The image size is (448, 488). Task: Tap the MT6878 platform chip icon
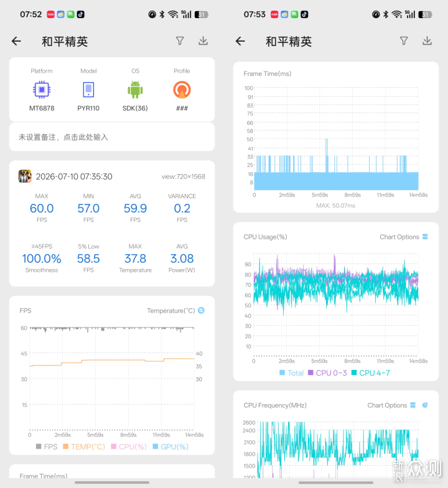coord(42,90)
